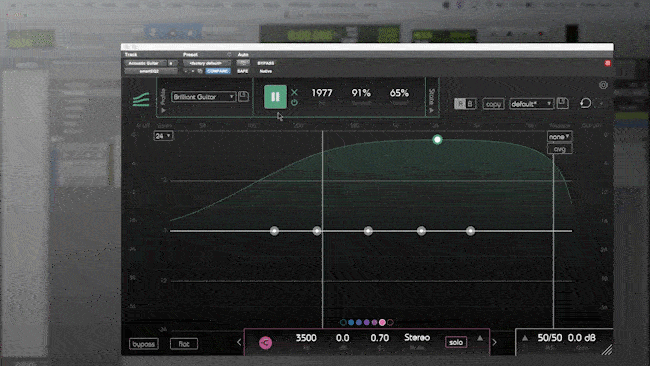The height and width of the screenshot is (366, 650).
Task: Click the insert position 'a' button
Action: click(172, 63)
